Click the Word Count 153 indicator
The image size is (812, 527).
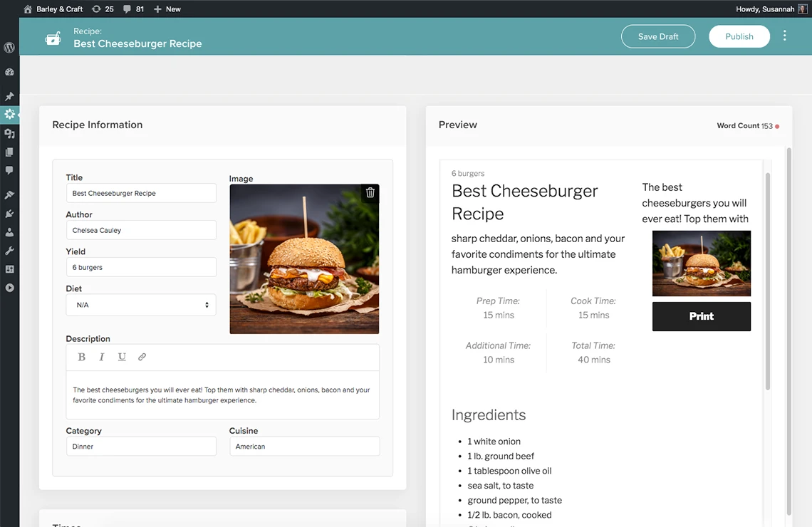click(748, 126)
